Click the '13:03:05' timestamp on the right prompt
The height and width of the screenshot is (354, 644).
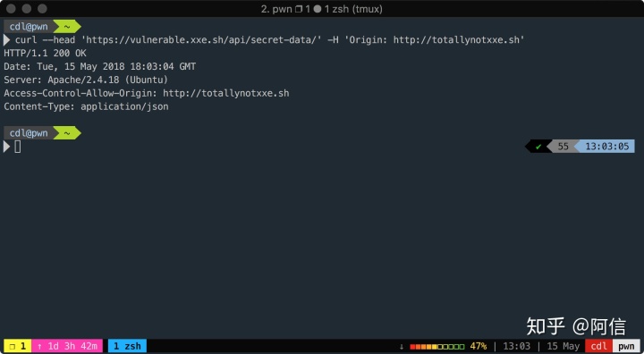606,147
